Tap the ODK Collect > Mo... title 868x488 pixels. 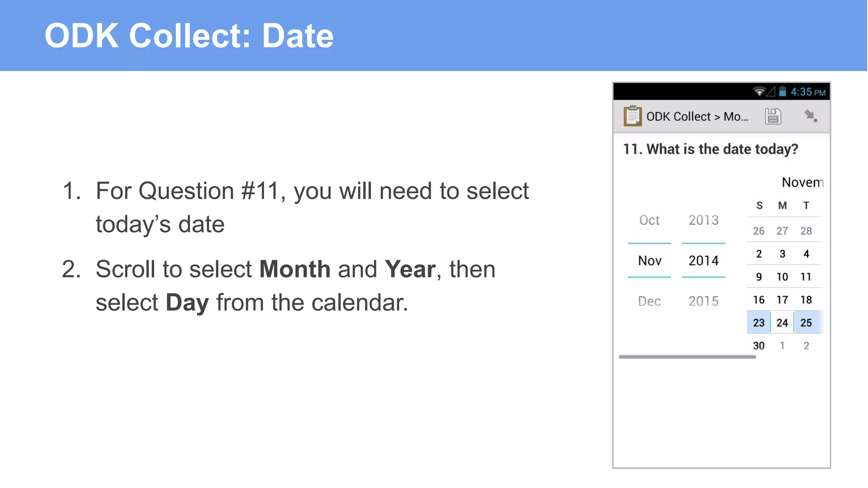click(697, 116)
